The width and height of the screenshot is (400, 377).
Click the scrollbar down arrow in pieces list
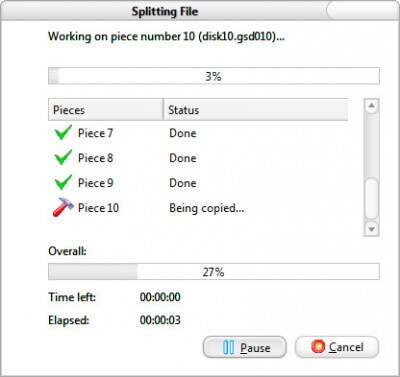pyautogui.click(x=371, y=229)
